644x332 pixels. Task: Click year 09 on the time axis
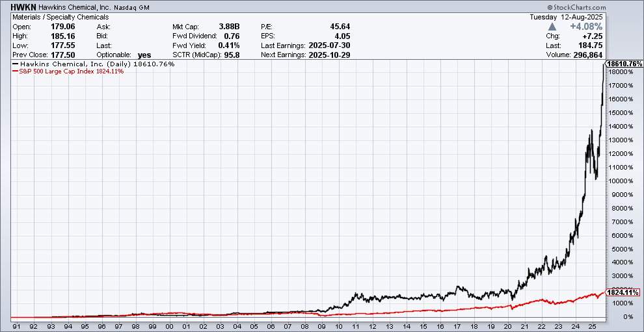321,326
